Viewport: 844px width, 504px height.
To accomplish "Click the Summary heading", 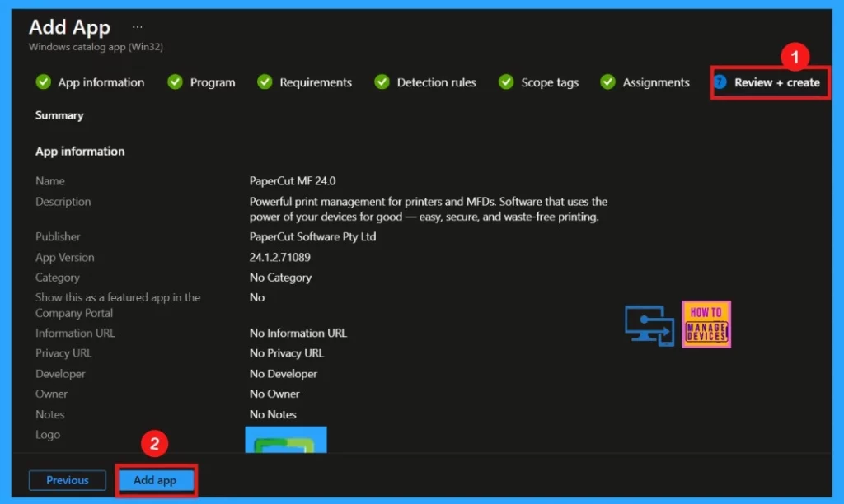I will [59, 115].
